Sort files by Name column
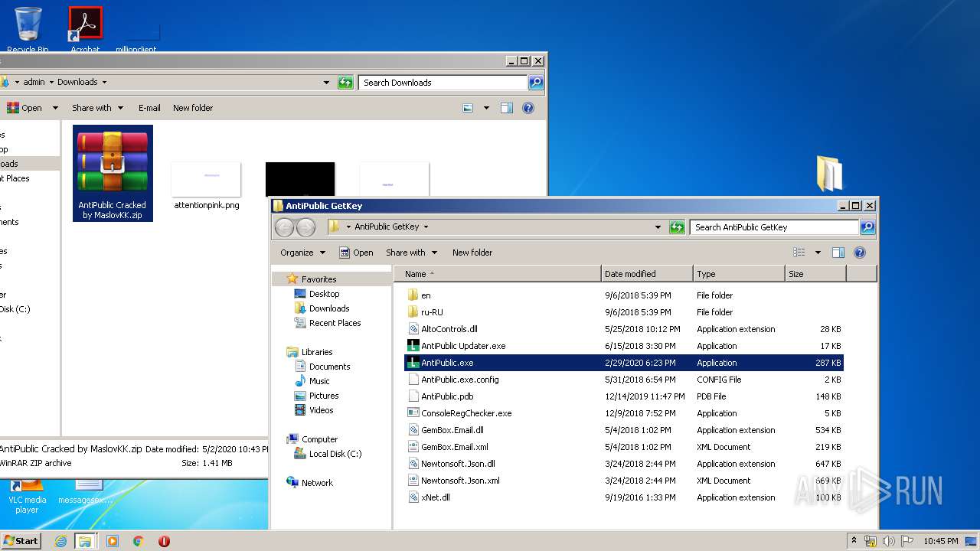The width and height of the screenshot is (980, 551). [x=498, y=274]
